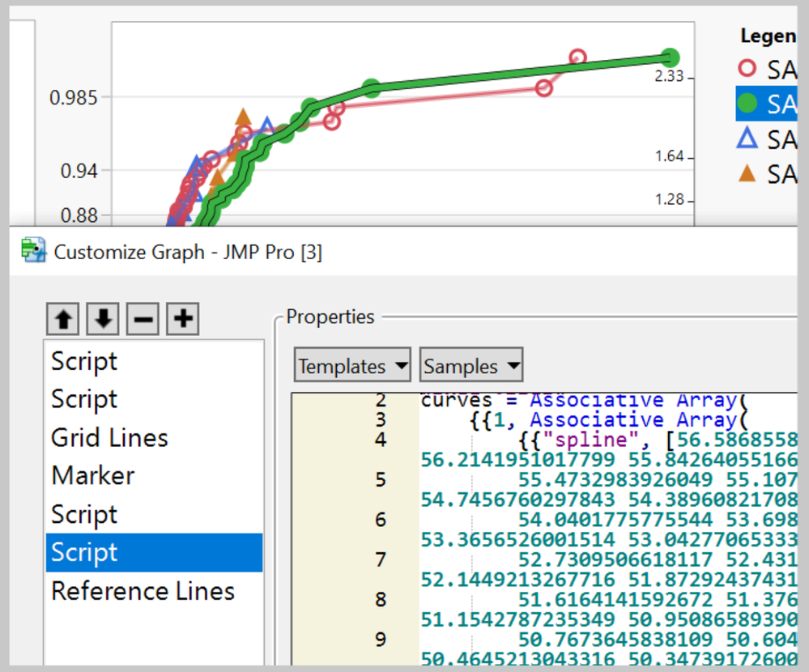Open the Samples dropdown

pos(471,365)
